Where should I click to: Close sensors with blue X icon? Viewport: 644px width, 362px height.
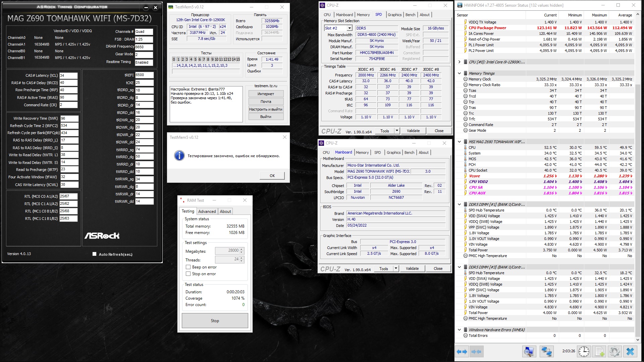[x=630, y=352]
